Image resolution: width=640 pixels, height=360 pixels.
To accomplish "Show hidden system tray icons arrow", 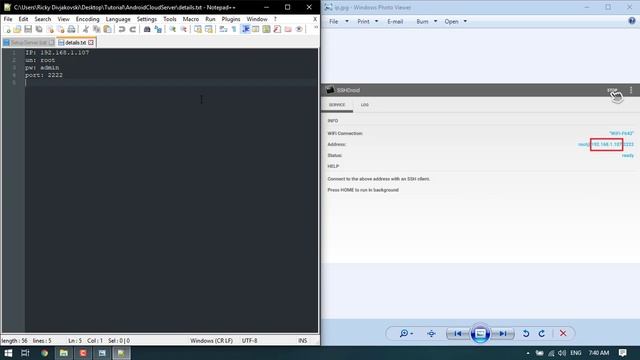I will (528, 353).
